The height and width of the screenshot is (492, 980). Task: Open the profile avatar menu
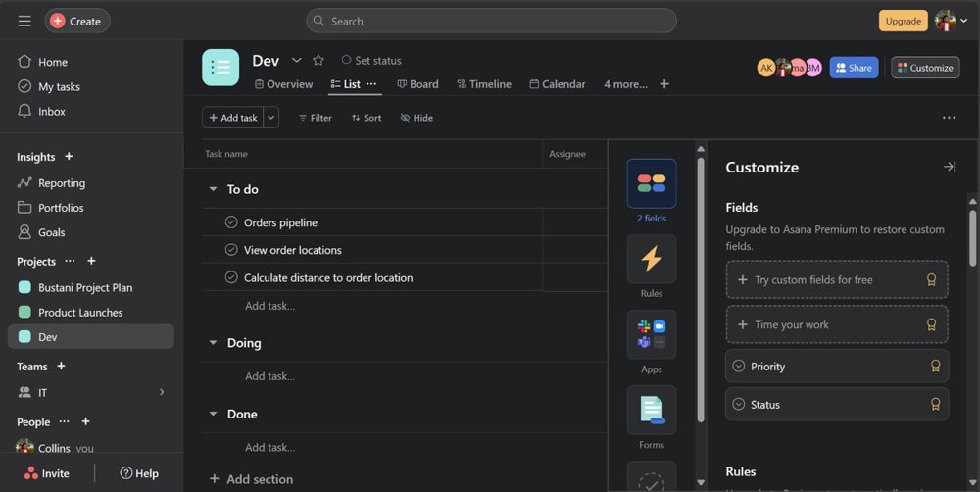coord(952,21)
